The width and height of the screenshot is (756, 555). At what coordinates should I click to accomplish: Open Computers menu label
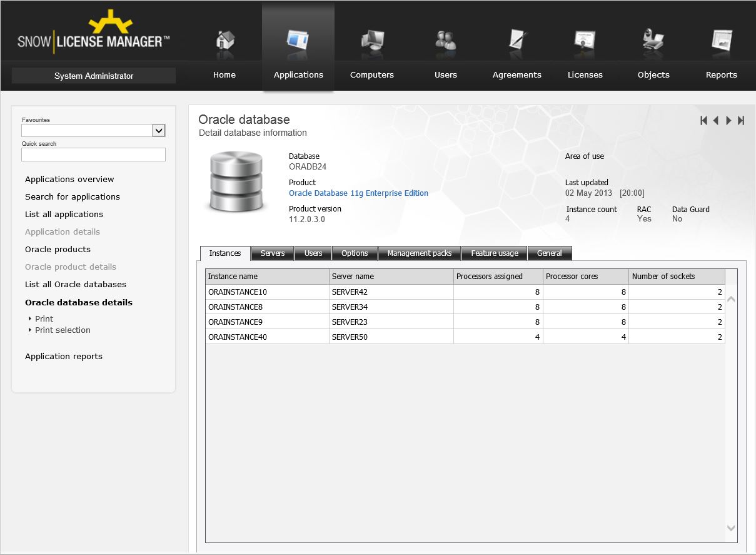click(x=372, y=75)
